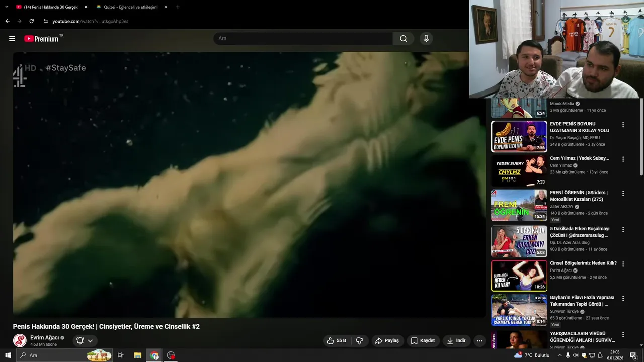
Task: Open Survivor Türkiye channel under Bayhan video
Action: [x=565, y=311]
